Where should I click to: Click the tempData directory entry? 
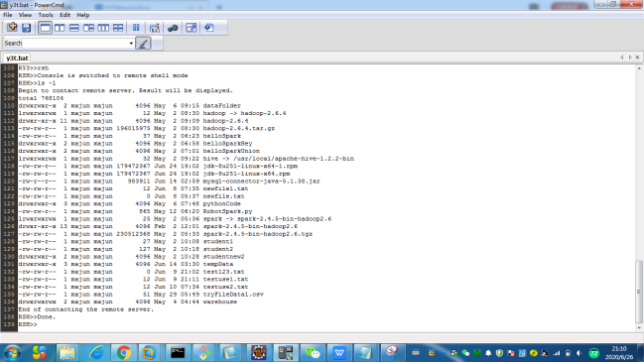tap(218, 265)
